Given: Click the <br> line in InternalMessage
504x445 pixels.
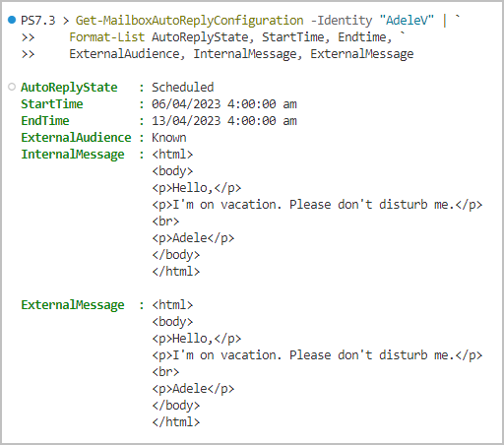Looking at the screenshot, I should click(x=165, y=222).
